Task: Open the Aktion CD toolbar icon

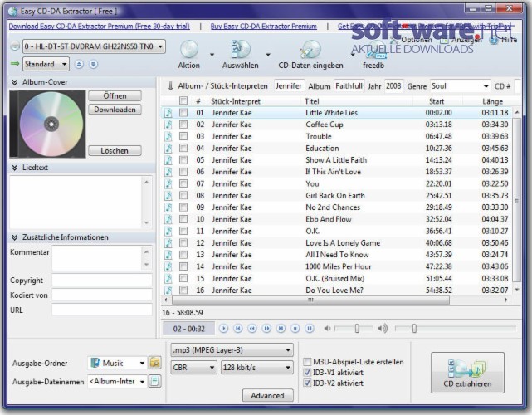Action: [x=189, y=50]
